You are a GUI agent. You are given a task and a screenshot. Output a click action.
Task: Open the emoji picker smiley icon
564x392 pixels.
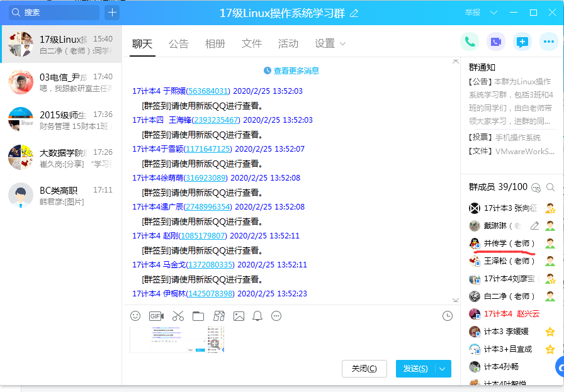135,316
